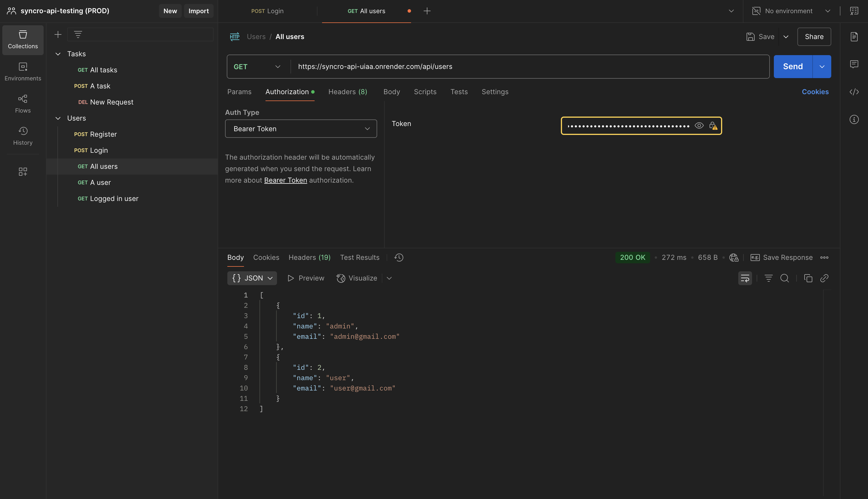Click the Import button
The width and height of the screenshot is (868, 499).
198,11
